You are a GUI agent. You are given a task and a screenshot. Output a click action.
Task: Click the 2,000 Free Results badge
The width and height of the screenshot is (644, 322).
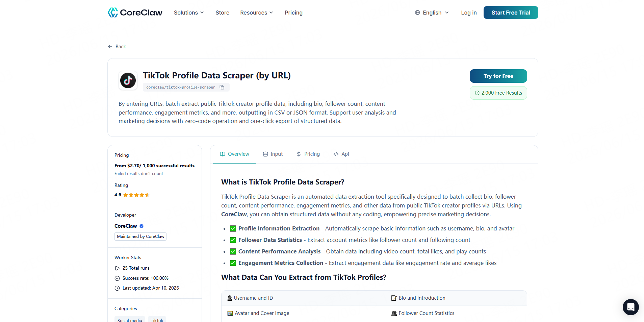[498, 93]
